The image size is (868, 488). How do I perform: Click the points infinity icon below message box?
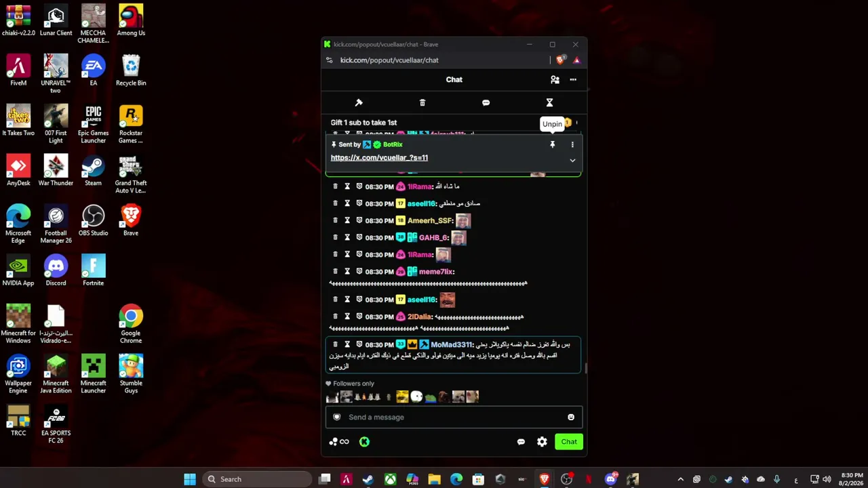click(x=339, y=442)
